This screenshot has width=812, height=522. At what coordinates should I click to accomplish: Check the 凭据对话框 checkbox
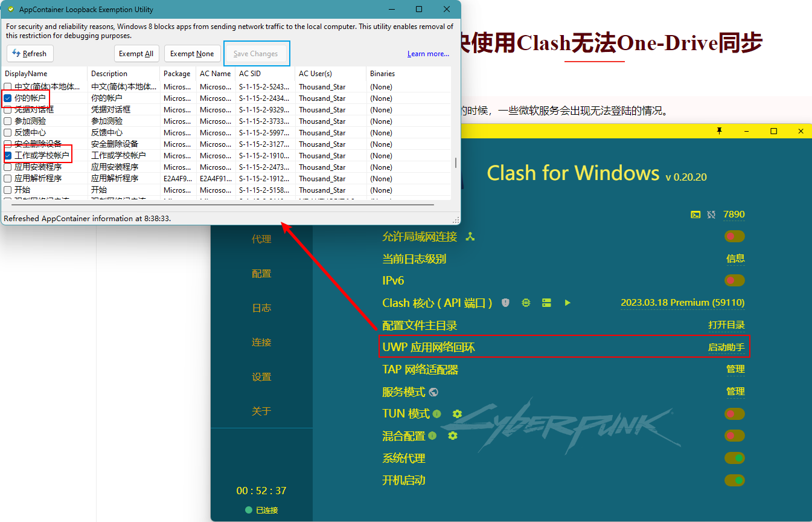tap(8, 109)
